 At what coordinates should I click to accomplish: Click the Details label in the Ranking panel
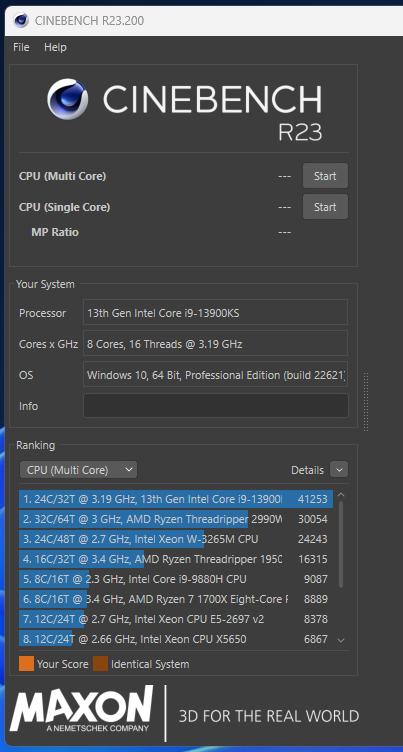pos(307,470)
